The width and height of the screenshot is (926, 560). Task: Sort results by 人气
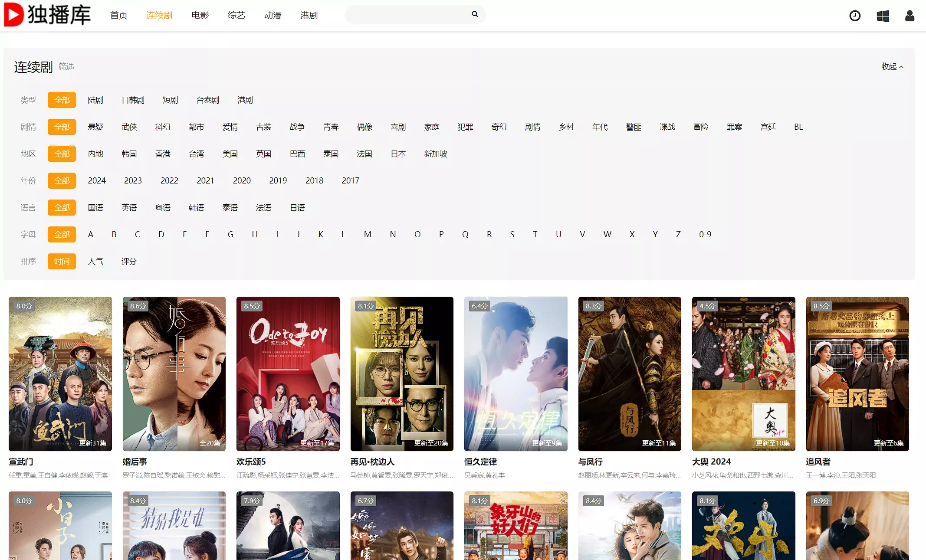pyautogui.click(x=95, y=262)
